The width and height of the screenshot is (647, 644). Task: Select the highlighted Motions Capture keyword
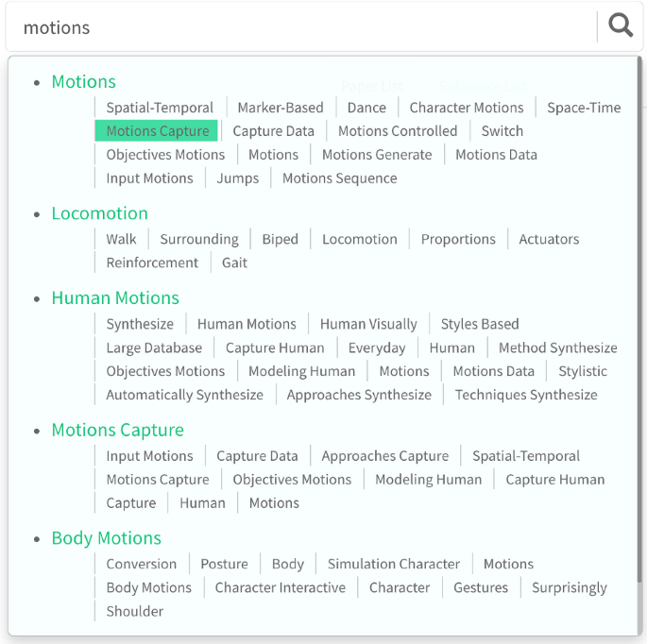coord(157,130)
